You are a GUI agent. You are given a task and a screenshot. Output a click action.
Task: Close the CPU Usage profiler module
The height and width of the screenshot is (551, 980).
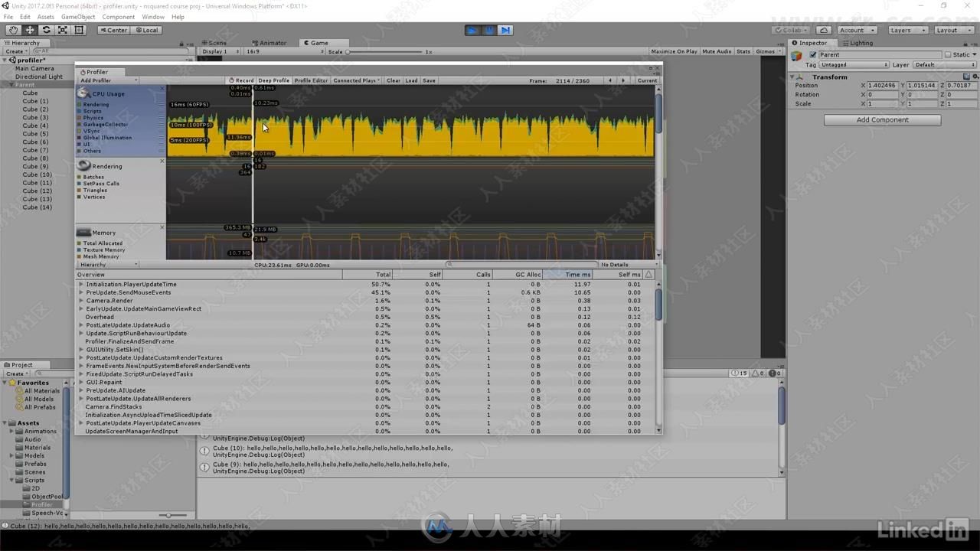click(x=162, y=89)
